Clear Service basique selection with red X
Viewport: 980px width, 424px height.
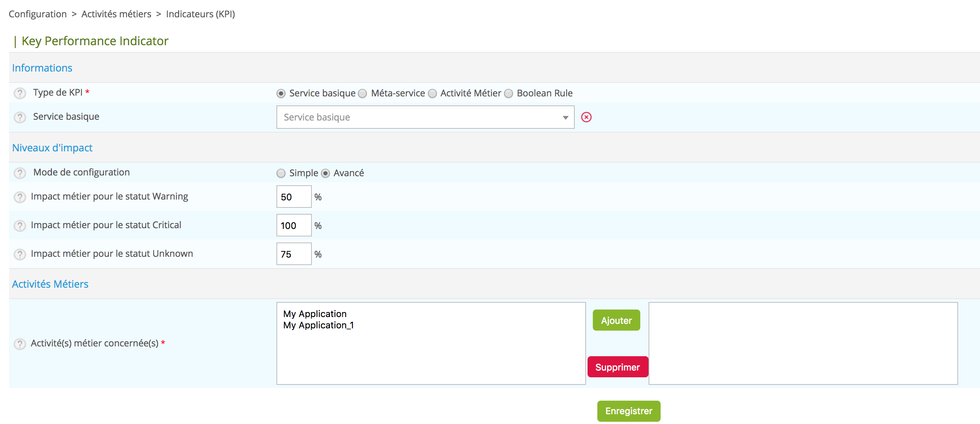click(586, 117)
